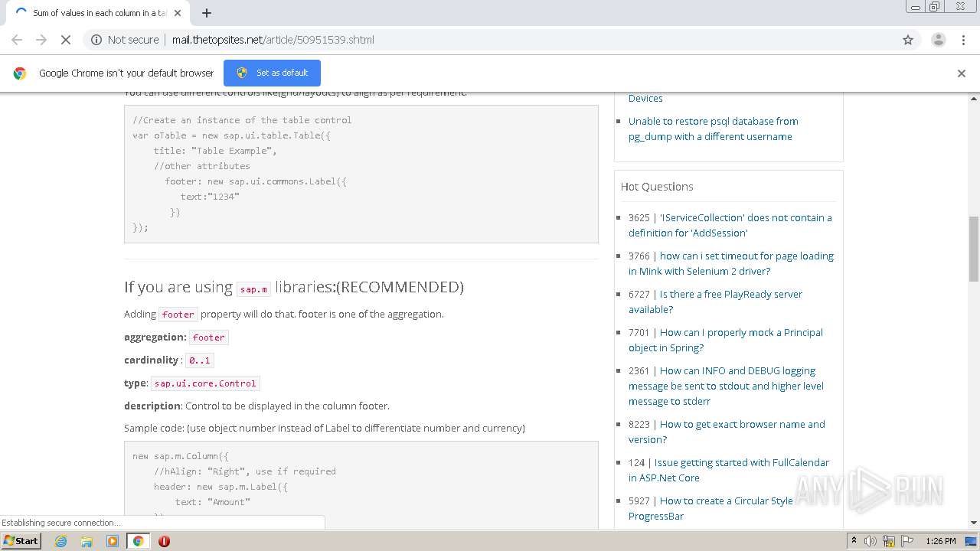Open the volume speaker tray icon
The height and width of the screenshot is (551, 980).
pos(871,541)
